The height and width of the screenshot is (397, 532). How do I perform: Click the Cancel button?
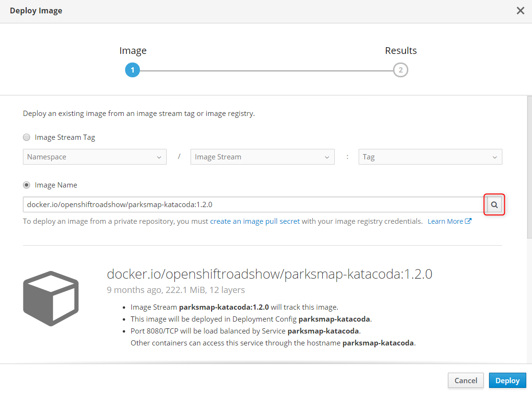click(x=466, y=380)
